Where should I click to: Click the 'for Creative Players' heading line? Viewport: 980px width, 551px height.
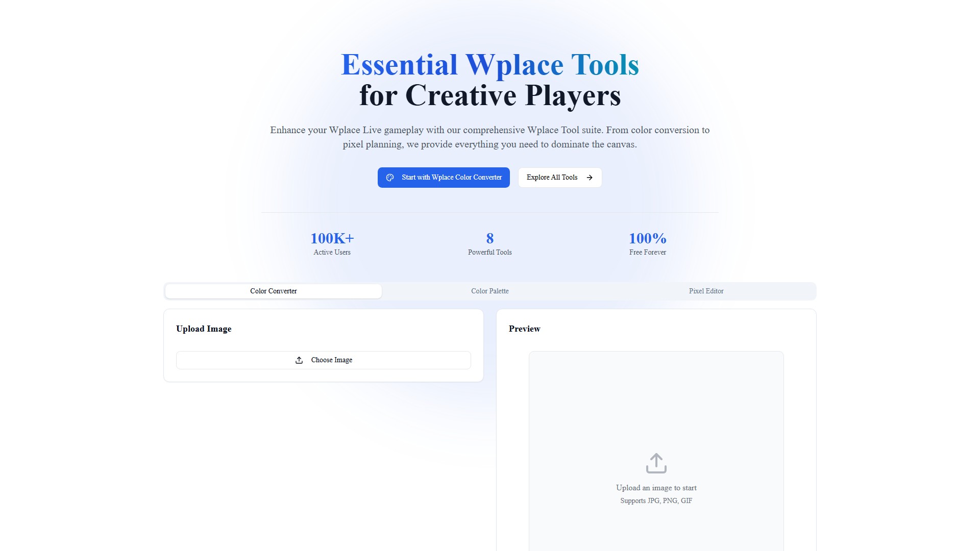tap(489, 95)
